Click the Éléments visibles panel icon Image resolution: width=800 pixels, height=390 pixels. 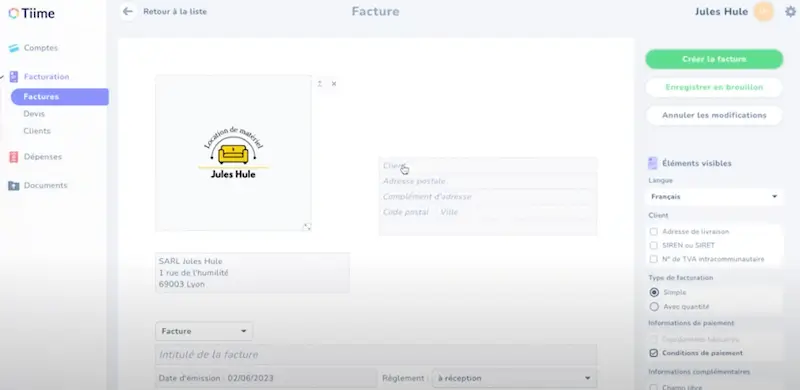click(x=653, y=163)
